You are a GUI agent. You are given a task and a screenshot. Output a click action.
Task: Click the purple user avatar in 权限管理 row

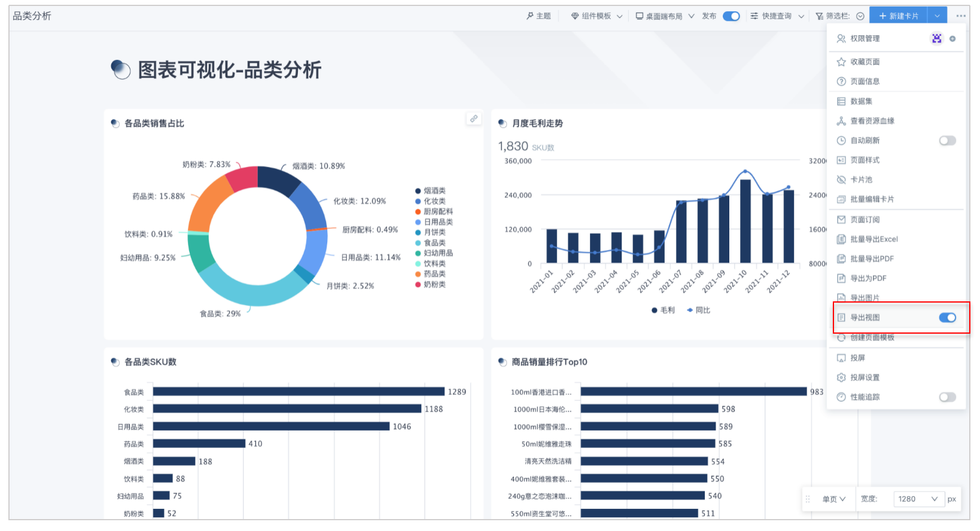tap(936, 39)
